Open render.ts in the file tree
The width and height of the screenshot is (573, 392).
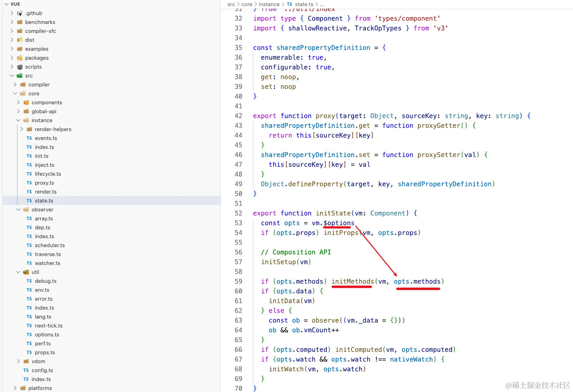click(x=45, y=192)
